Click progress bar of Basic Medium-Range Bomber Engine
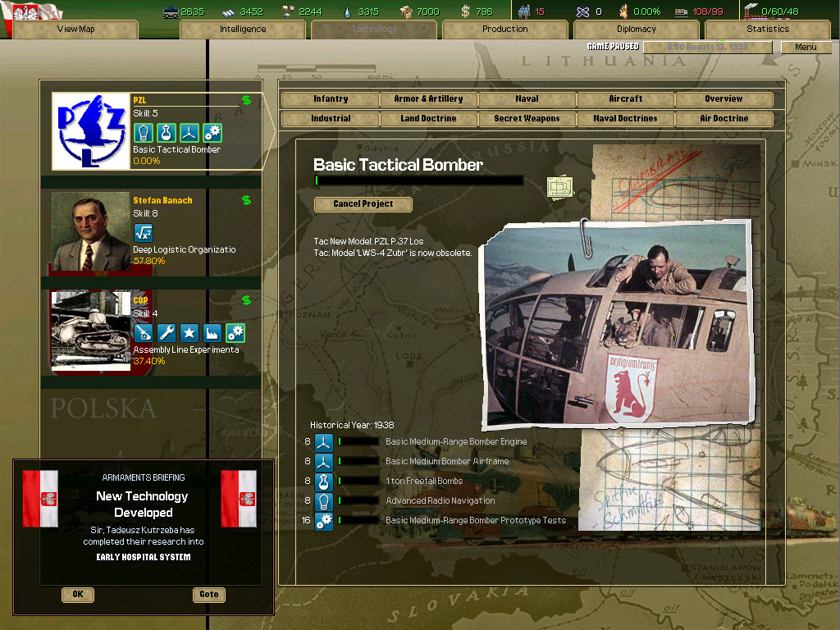 click(x=358, y=442)
